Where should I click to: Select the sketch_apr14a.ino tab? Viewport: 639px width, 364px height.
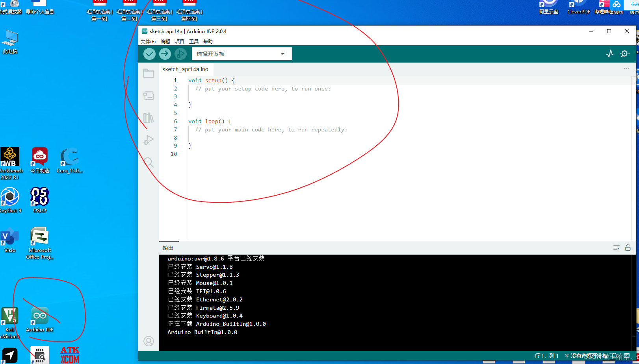[x=186, y=69]
